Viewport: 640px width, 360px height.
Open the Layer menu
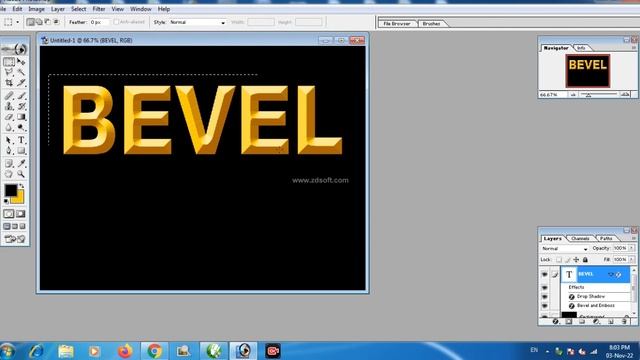(x=58, y=9)
